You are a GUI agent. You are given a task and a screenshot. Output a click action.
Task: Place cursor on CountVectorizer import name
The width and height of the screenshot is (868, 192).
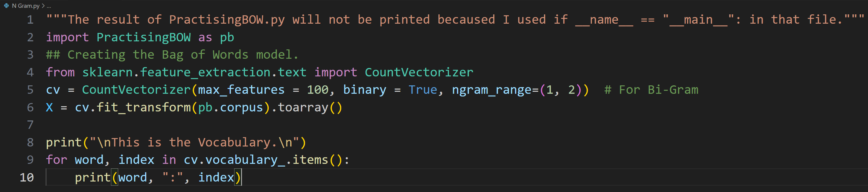(x=419, y=72)
